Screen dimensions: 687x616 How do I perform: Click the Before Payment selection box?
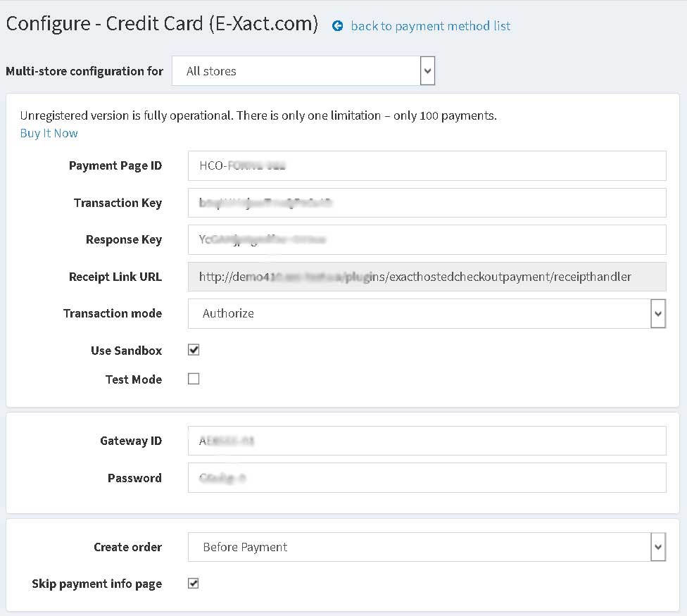click(x=427, y=547)
